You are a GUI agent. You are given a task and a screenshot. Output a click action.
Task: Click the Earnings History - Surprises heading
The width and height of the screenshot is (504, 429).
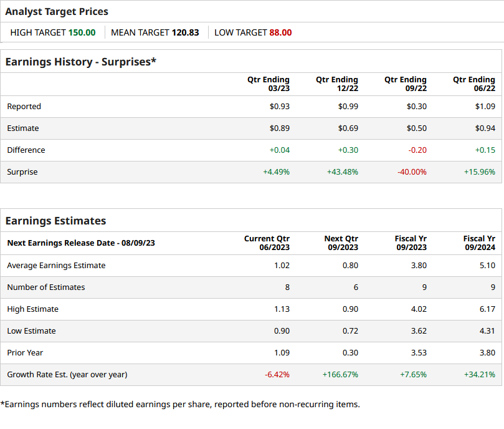81,62
